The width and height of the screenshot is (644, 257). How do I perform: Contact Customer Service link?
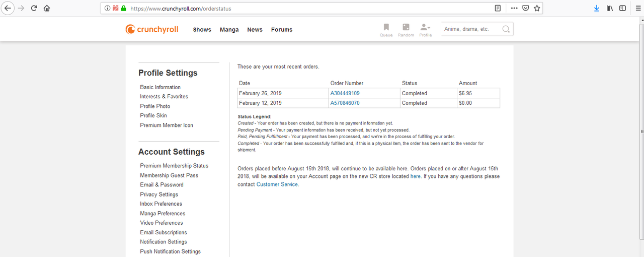point(277,184)
